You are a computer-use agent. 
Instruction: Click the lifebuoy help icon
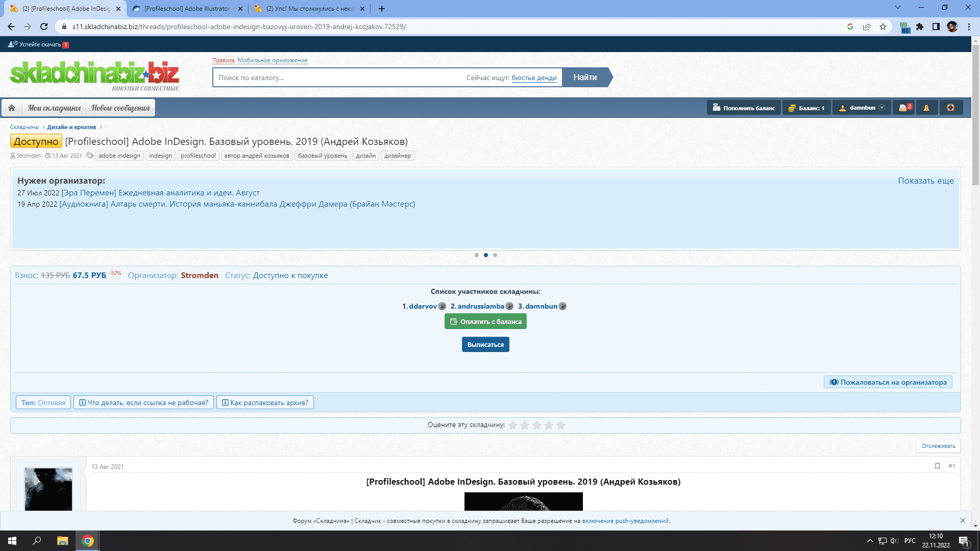(x=950, y=108)
